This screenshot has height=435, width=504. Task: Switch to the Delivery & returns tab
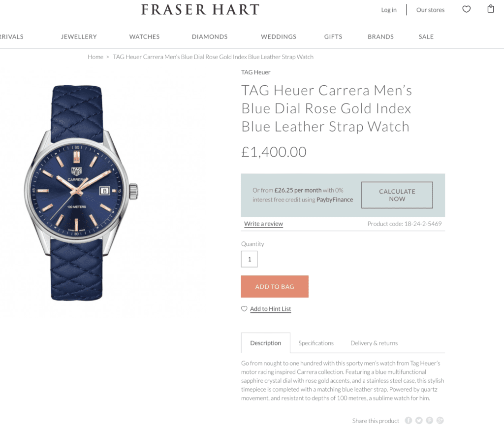[x=374, y=343]
